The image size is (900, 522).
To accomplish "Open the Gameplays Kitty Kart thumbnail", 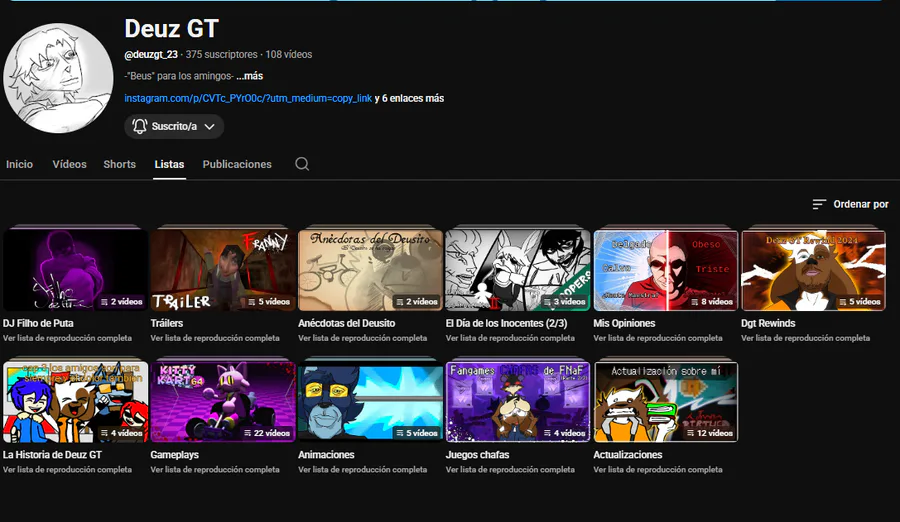I will click(223, 401).
